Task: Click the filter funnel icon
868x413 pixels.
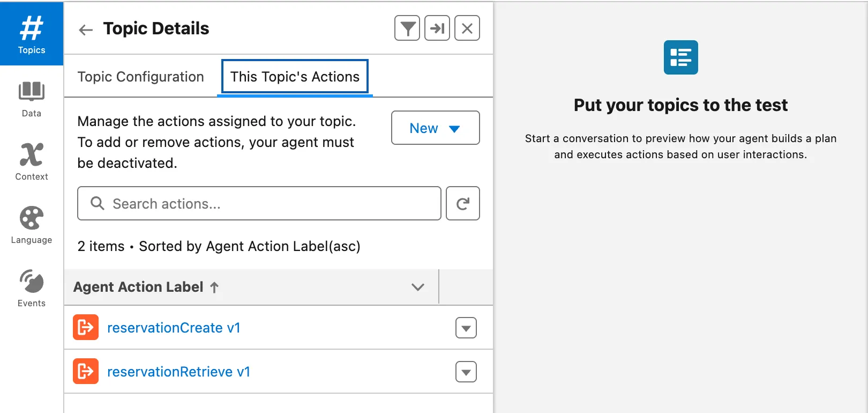Action: click(407, 28)
